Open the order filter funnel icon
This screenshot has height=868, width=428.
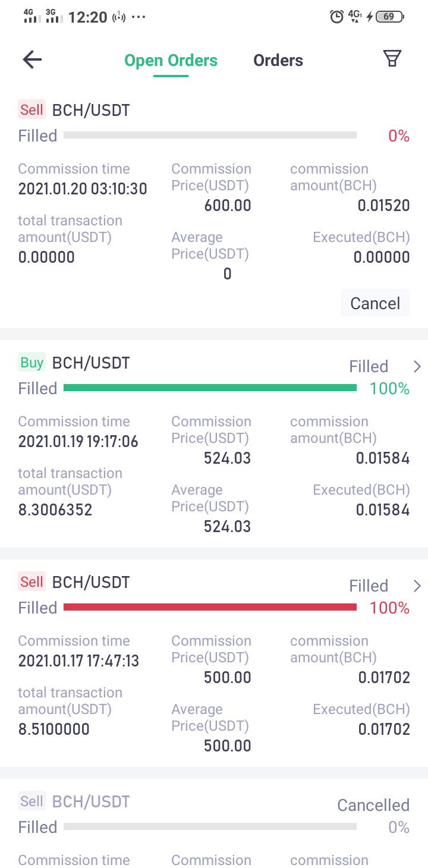tap(392, 58)
